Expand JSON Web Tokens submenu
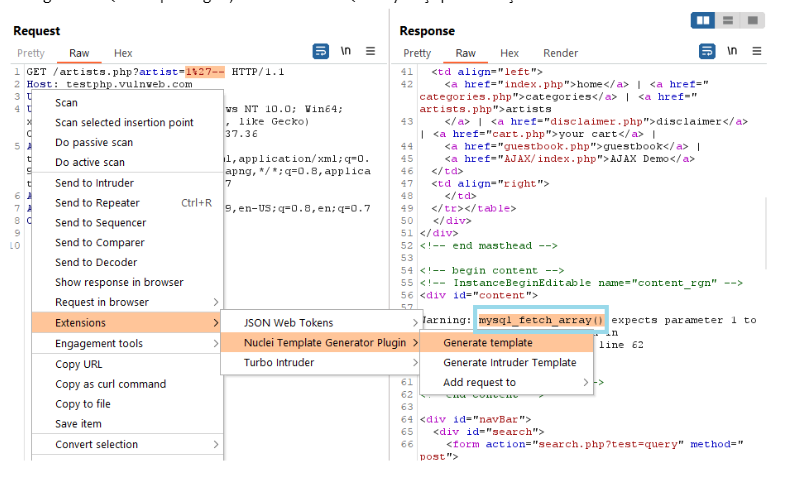Viewport: 792px width, 477px height. 320,322
